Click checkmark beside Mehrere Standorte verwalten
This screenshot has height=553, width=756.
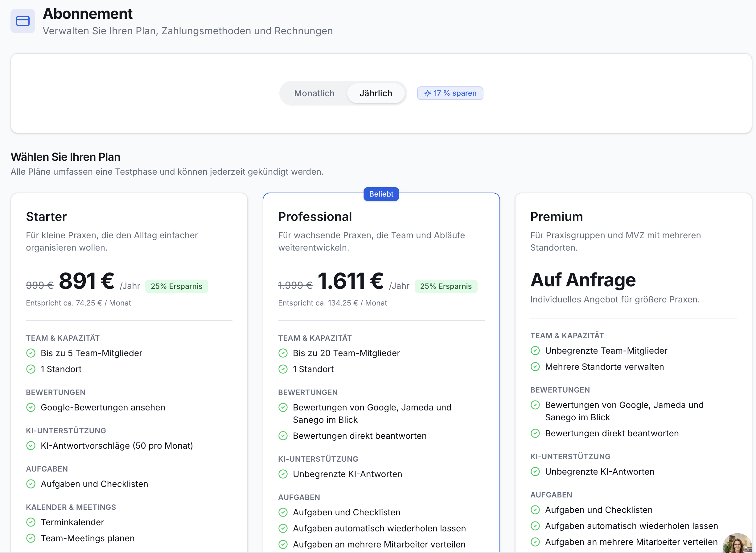pos(535,367)
